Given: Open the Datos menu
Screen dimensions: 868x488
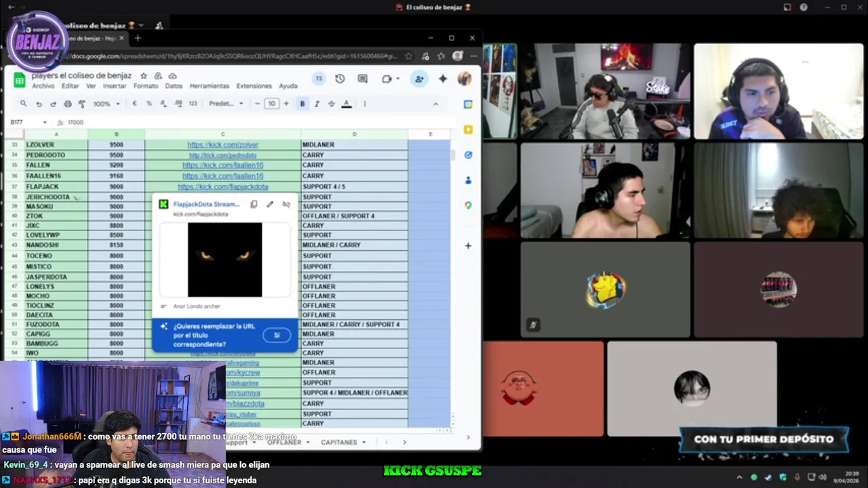Looking at the screenshot, I should coord(174,86).
